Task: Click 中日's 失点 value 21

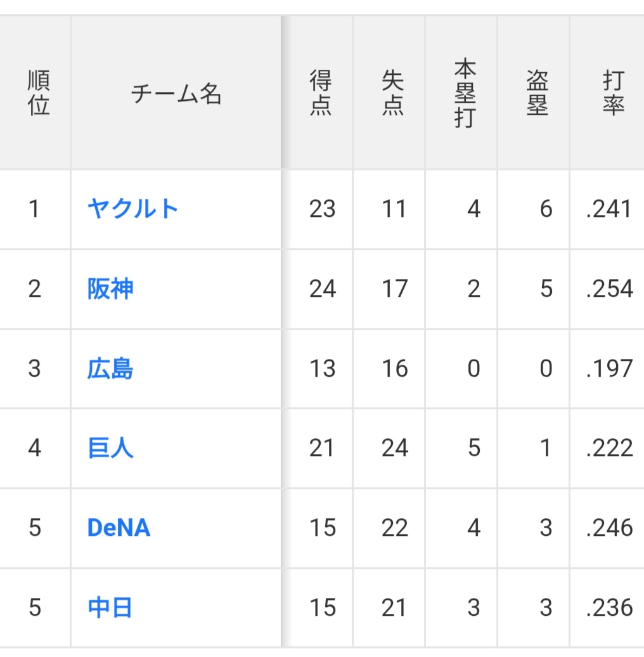Action: pyautogui.click(x=394, y=608)
